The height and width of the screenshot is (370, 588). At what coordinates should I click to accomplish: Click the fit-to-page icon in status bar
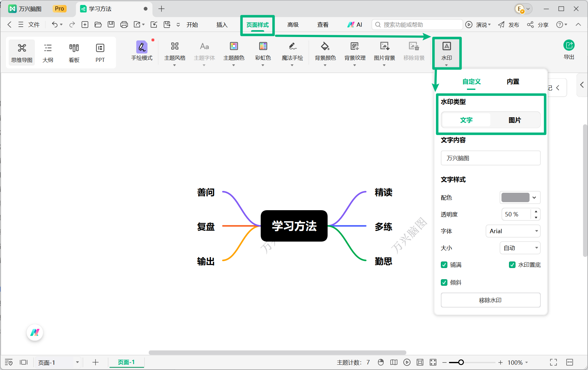pyautogui.click(x=420, y=362)
